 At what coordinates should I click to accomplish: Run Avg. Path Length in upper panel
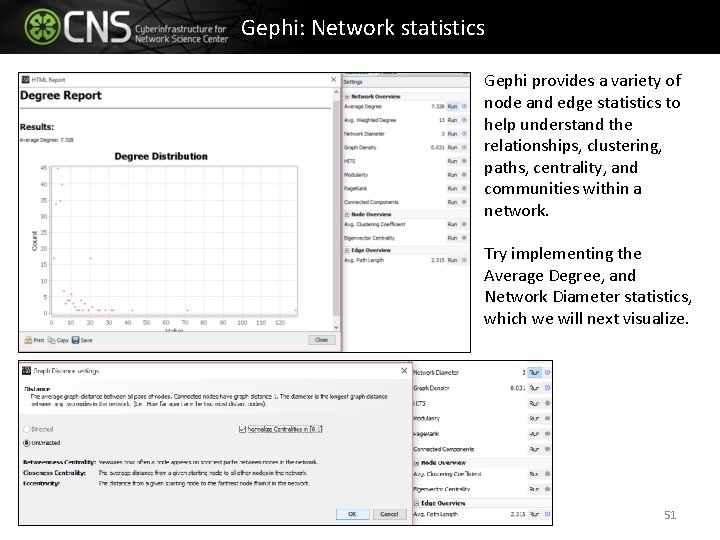pyautogui.click(x=452, y=260)
